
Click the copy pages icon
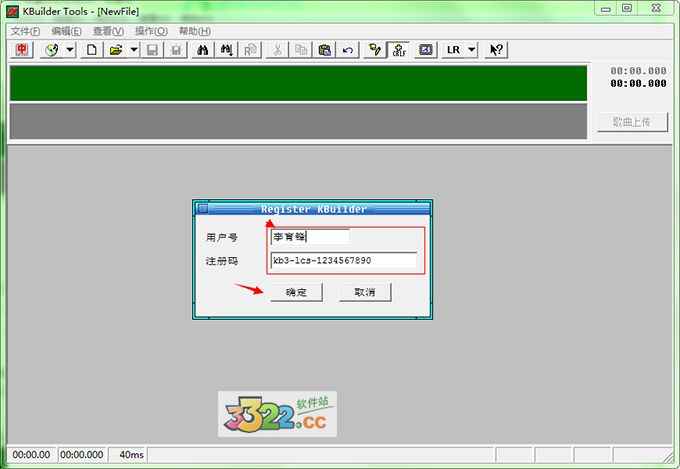click(x=301, y=50)
